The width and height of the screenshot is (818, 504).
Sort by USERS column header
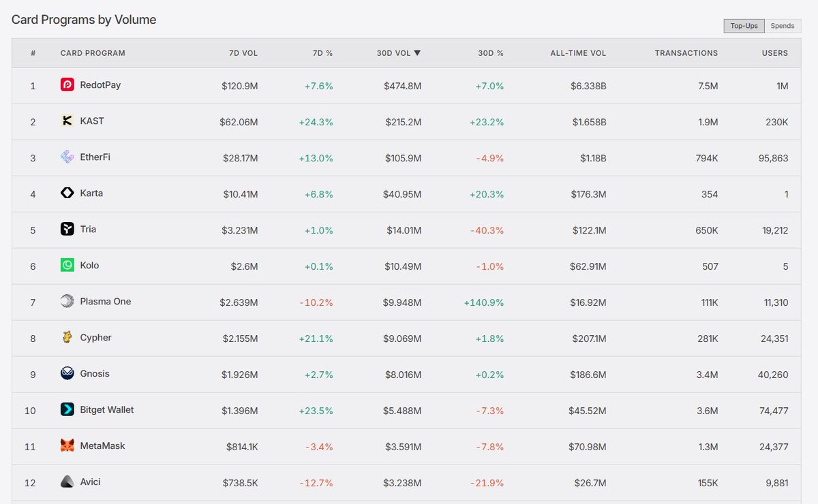coord(775,53)
